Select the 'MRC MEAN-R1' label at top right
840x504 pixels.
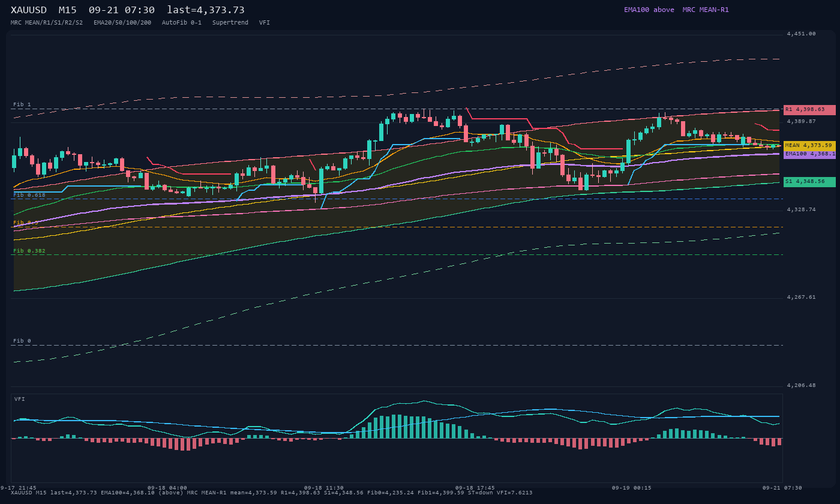[x=706, y=10]
